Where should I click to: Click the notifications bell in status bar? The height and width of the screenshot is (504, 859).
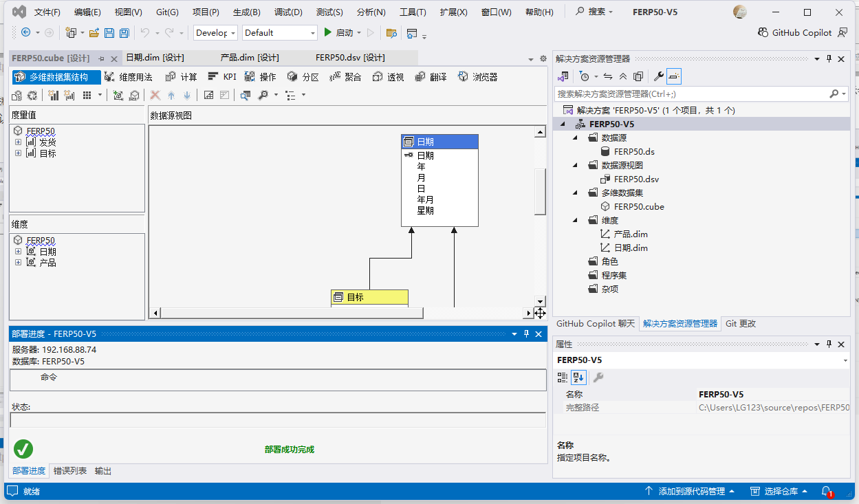pyautogui.click(x=827, y=492)
